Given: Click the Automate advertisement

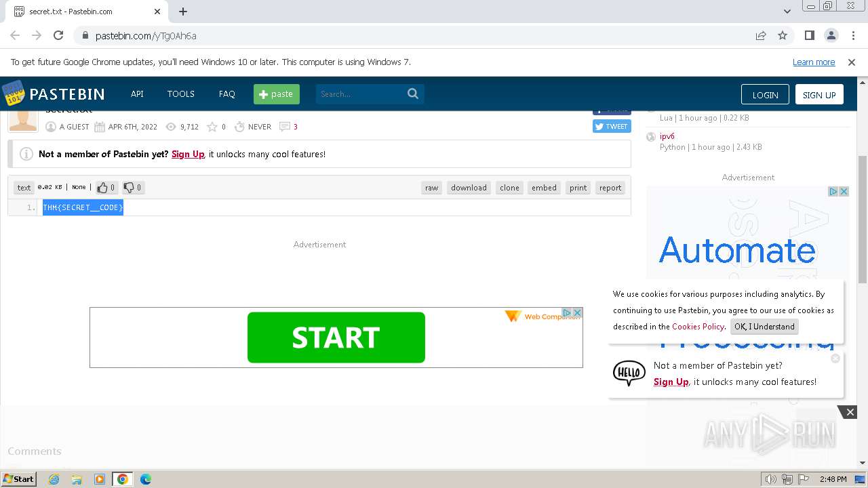Looking at the screenshot, I should coord(737,251).
